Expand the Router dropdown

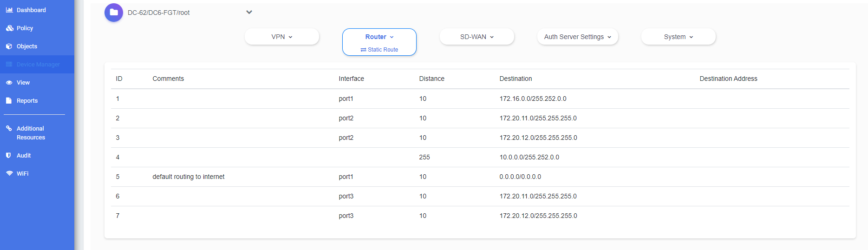(x=379, y=37)
